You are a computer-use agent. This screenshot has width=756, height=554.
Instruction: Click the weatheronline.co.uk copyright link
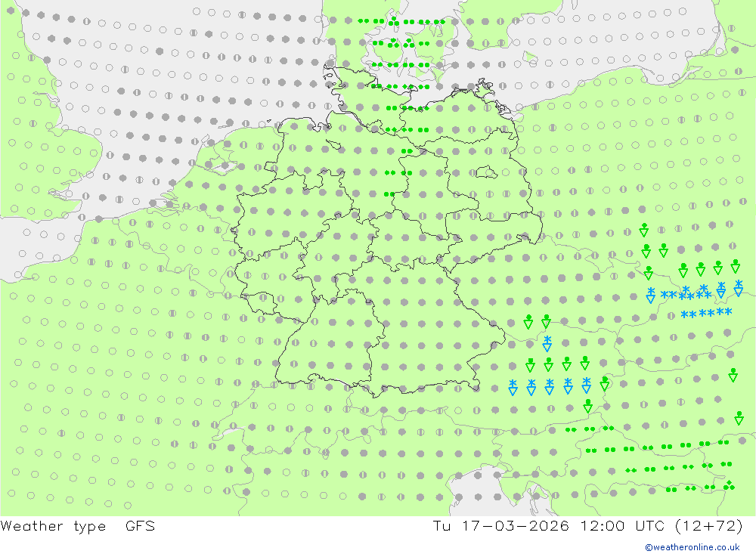coord(692,547)
